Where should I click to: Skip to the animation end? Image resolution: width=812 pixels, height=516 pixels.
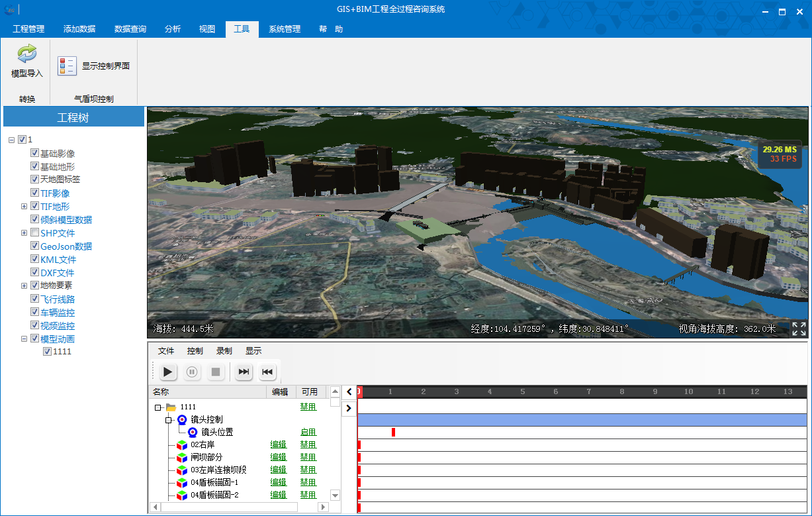[x=244, y=372]
